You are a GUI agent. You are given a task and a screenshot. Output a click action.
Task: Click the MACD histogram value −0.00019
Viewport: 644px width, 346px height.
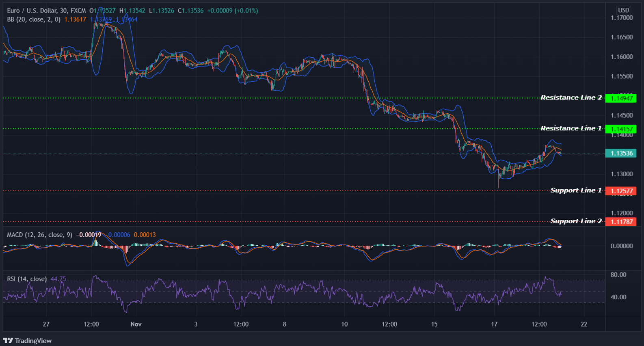[x=89, y=235]
